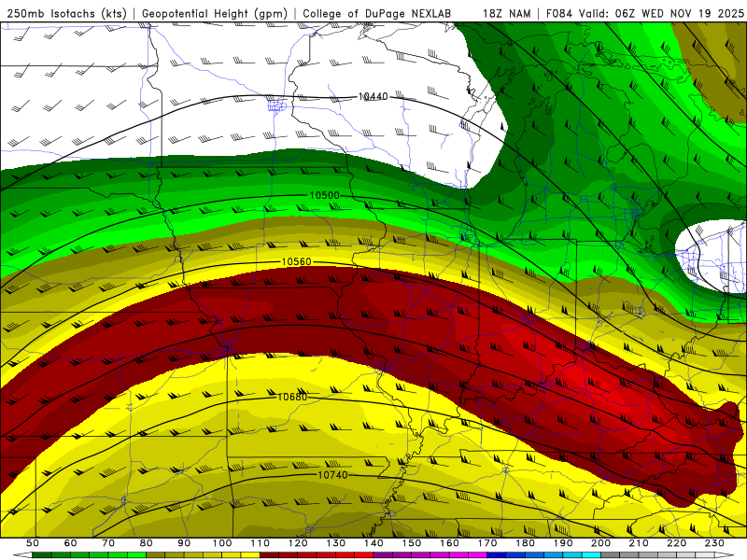The height and width of the screenshot is (560, 747).
Task: Click the 70 value on the legend scale
Action: pyautogui.click(x=108, y=543)
